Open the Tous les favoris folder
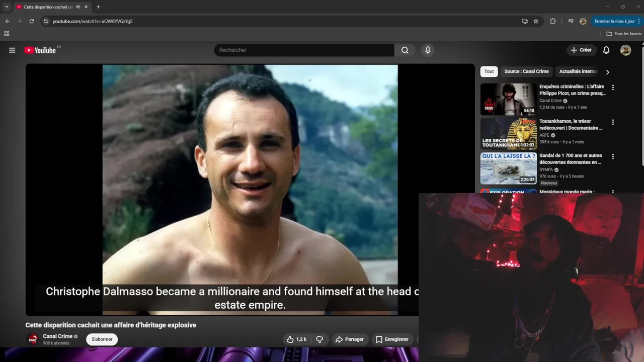 [624, 34]
